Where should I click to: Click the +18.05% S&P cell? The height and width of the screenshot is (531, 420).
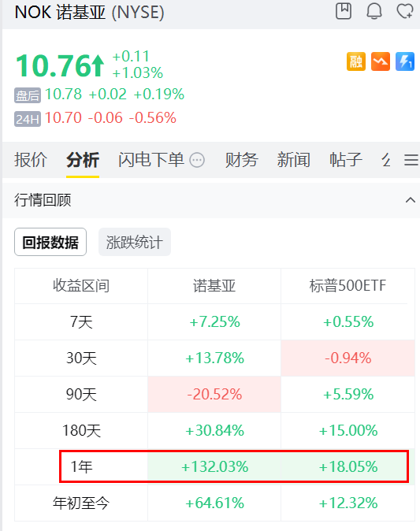click(x=348, y=466)
